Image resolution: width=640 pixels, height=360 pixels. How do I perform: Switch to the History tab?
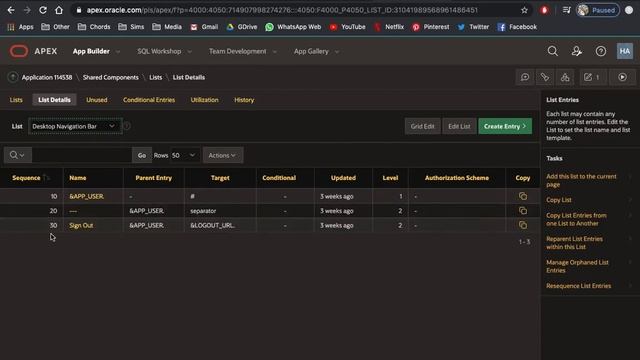(244, 100)
